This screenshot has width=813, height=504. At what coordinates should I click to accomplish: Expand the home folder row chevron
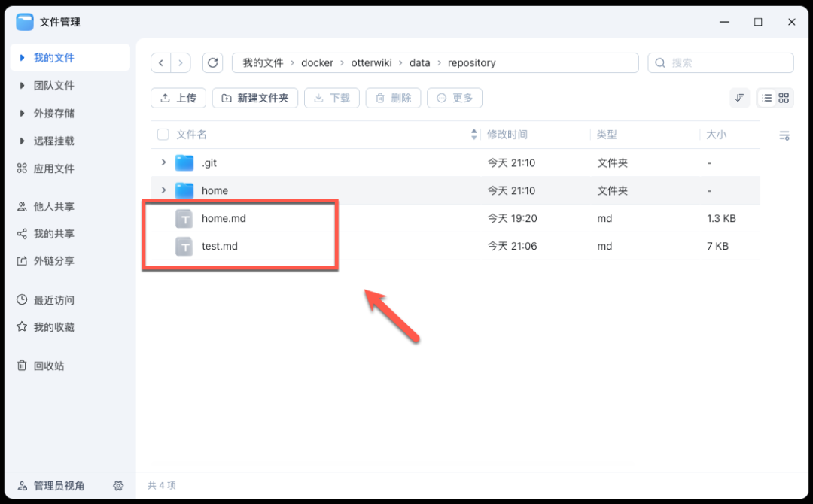(x=163, y=190)
